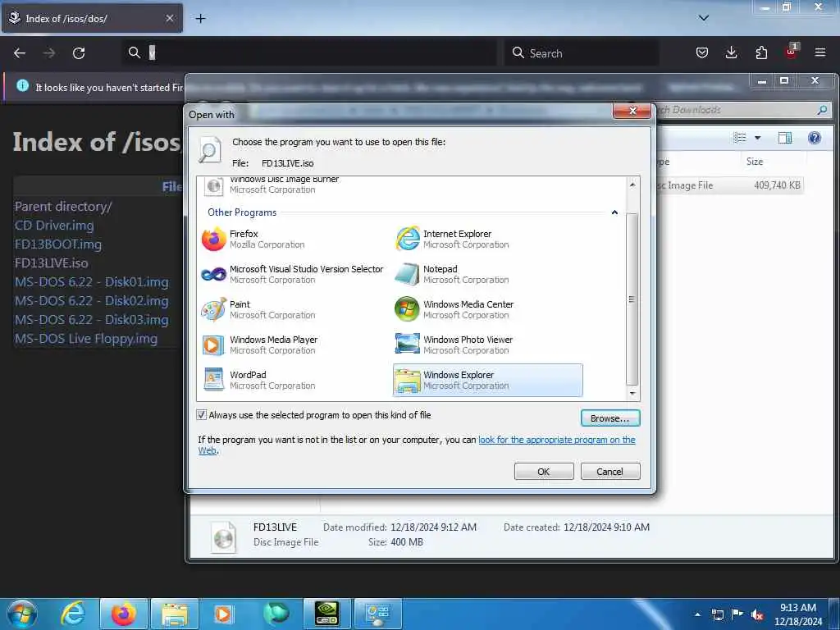Confirm with the OK button
Viewport: 840px width, 630px height.
(544, 472)
